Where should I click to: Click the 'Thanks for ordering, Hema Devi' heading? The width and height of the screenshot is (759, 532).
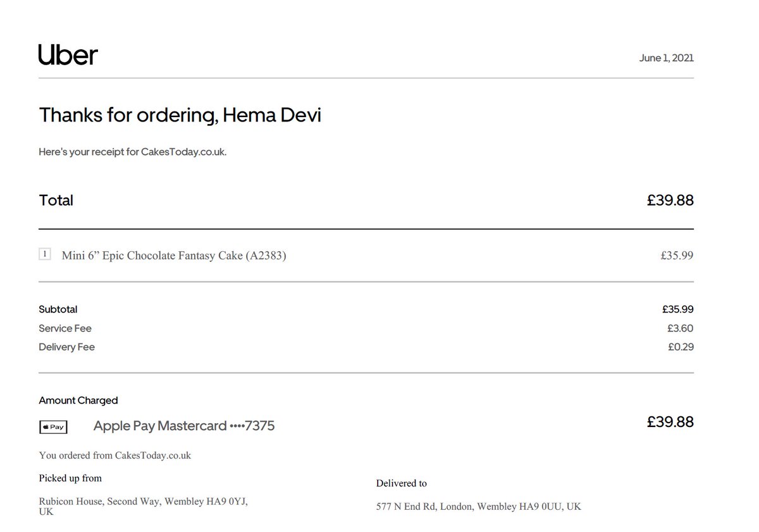click(x=180, y=115)
